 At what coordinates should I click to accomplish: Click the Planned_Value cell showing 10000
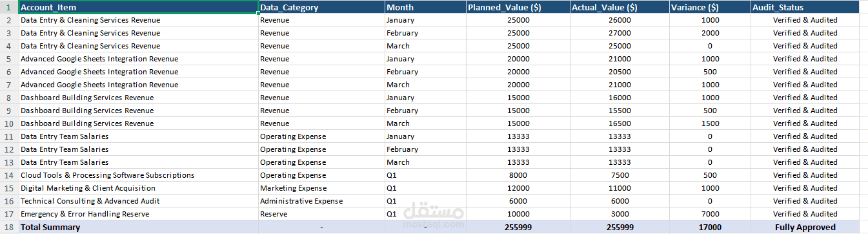pos(518,214)
